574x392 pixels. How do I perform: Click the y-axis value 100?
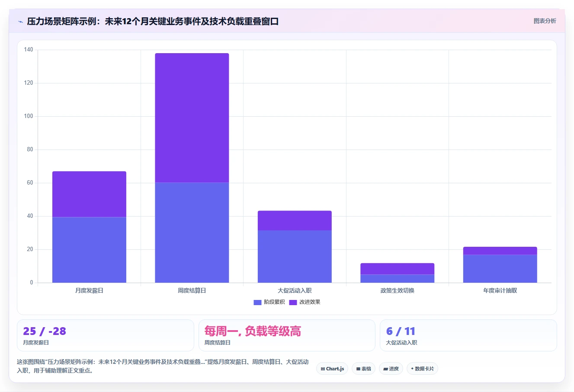[x=29, y=116]
